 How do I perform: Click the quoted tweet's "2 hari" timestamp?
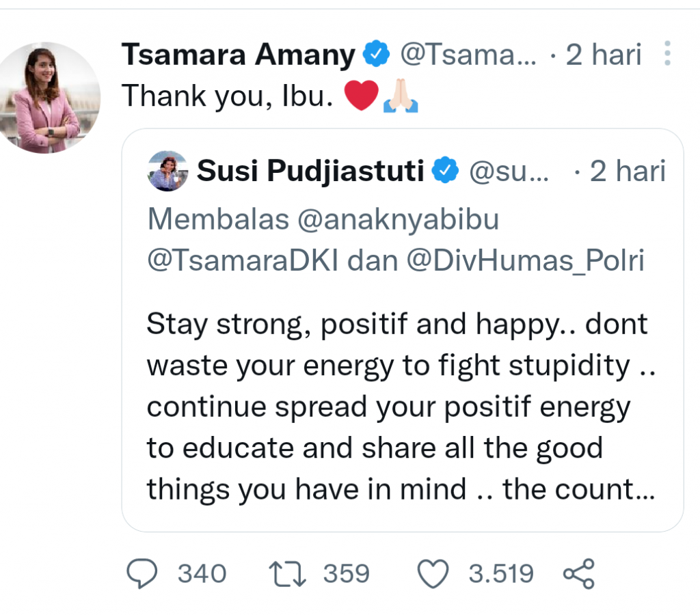point(628,172)
